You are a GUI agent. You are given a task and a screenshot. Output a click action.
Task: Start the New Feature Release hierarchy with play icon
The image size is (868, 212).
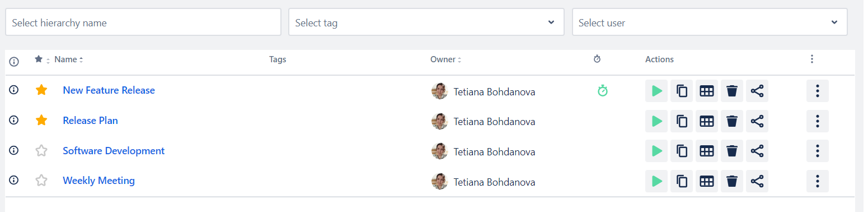pyautogui.click(x=656, y=91)
